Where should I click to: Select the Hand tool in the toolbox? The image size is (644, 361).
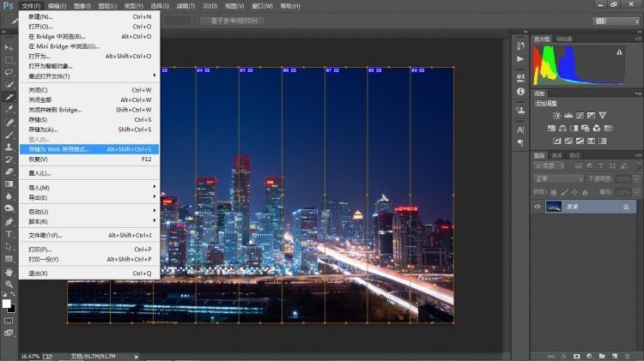click(x=9, y=271)
